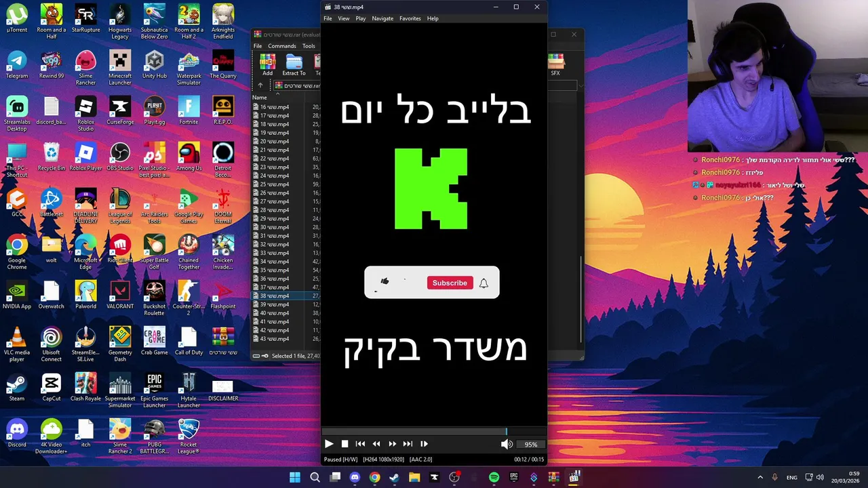Rewind the video with the backward arrows
Viewport: 868px width, 488px height.
click(x=376, y=444)
